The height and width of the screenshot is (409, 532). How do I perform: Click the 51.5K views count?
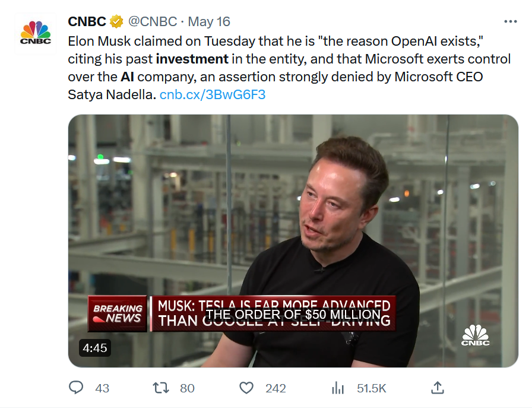click(372, 388)
